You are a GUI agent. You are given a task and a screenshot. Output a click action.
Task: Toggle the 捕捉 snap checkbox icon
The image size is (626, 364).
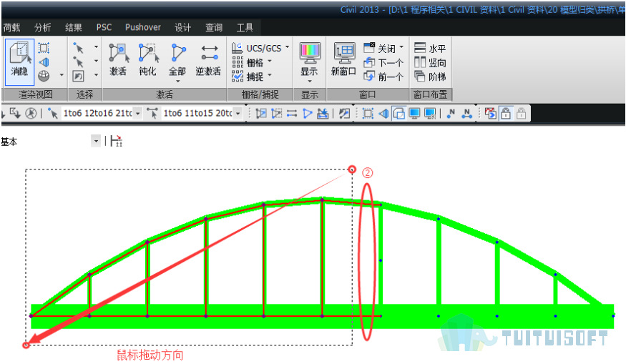coord(237,76)
